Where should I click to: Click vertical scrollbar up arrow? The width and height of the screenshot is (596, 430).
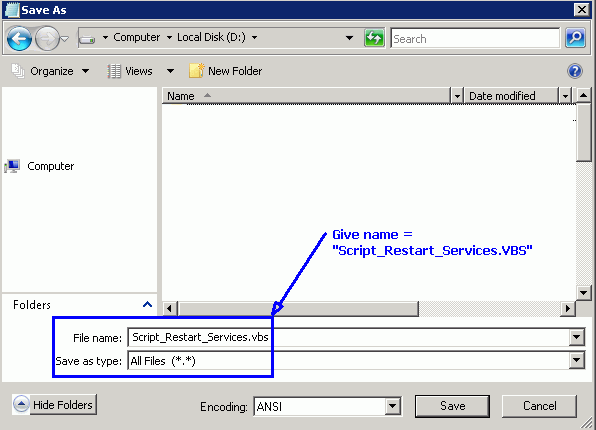[583, 95]
